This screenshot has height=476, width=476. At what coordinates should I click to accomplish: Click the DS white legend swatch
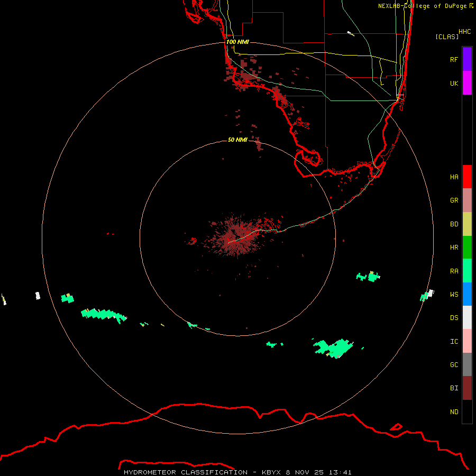point(467,317)
